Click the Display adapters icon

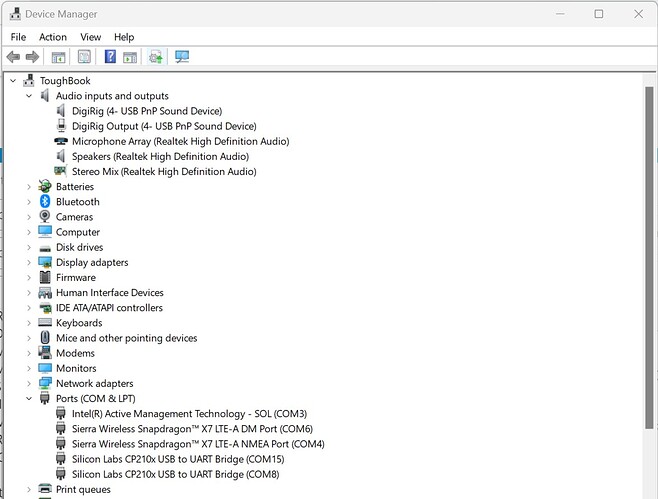[45, 262]
